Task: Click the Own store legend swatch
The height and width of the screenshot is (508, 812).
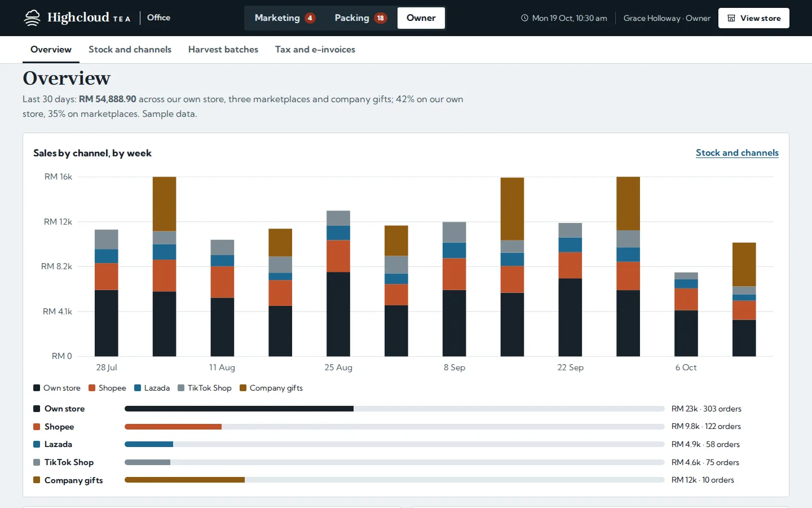Action: pos(37,388)
